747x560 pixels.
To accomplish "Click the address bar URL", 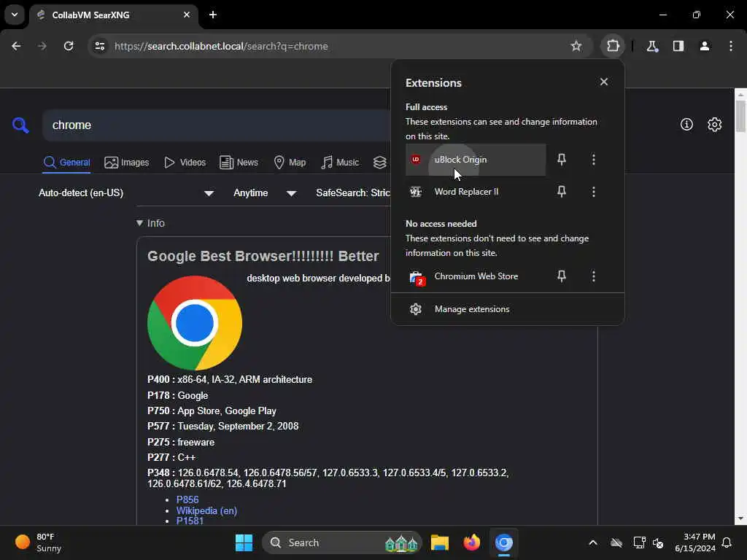I will [x=221, y=46].
